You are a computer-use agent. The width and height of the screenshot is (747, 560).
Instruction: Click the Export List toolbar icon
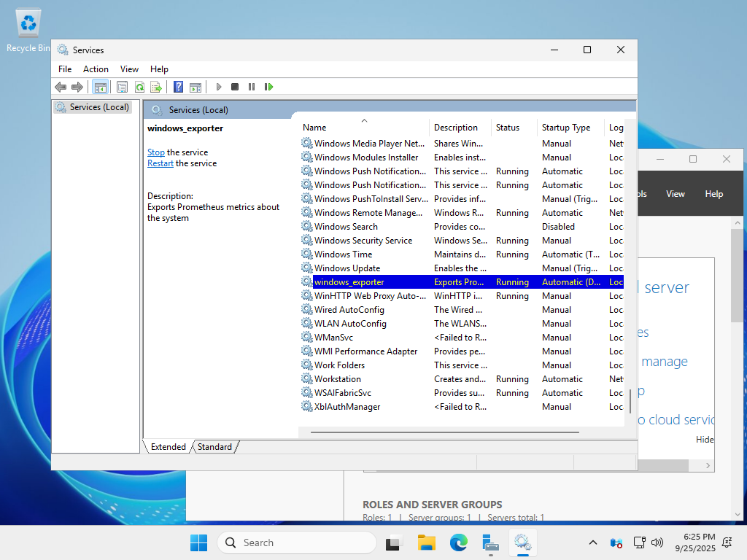(x=155, y=87)
